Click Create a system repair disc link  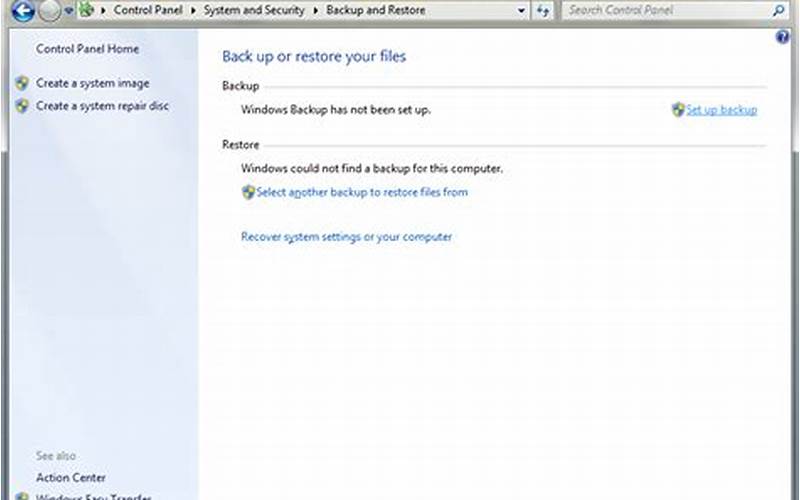point(102,106)
